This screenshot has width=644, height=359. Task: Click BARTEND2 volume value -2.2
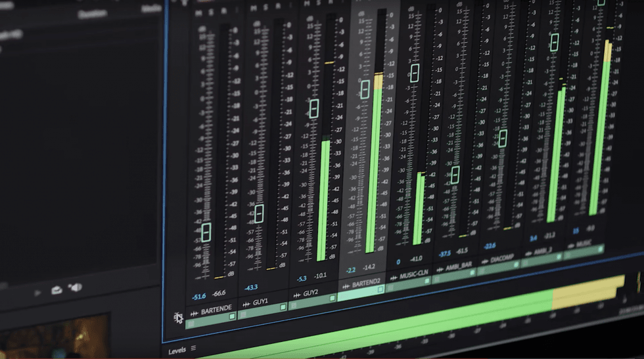tap(351, 270)
